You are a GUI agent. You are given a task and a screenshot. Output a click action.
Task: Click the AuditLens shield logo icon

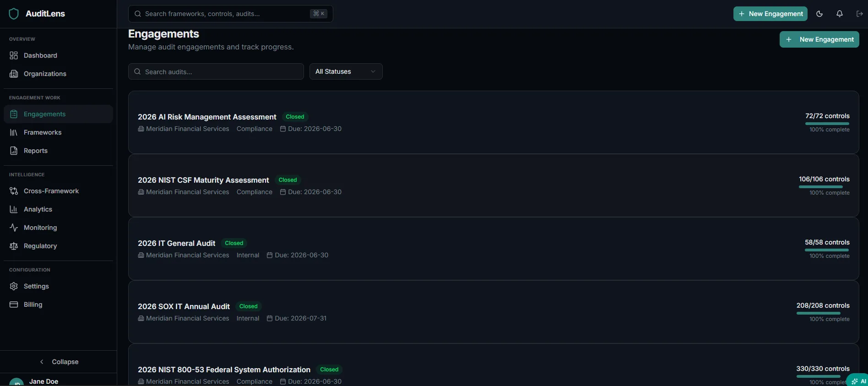pyautogui.click(x=14, y=14)
